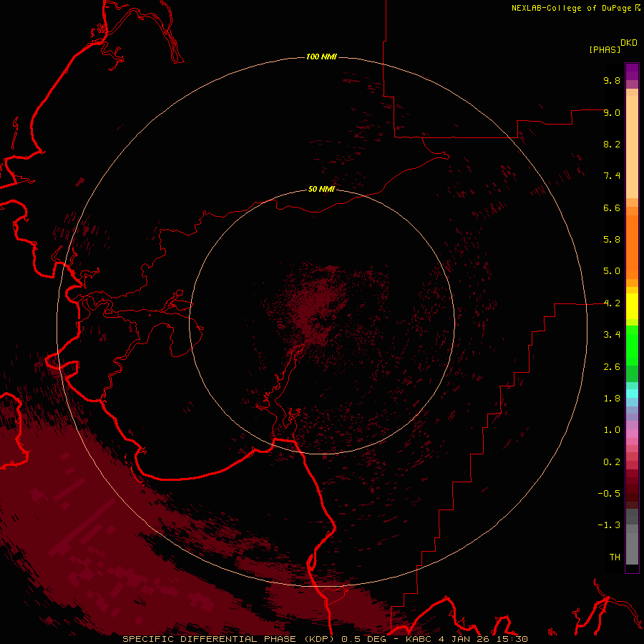Click the [PHAS] label above color bar
Viewport: 644px width, 644px height.
click(x=605, y=49)
